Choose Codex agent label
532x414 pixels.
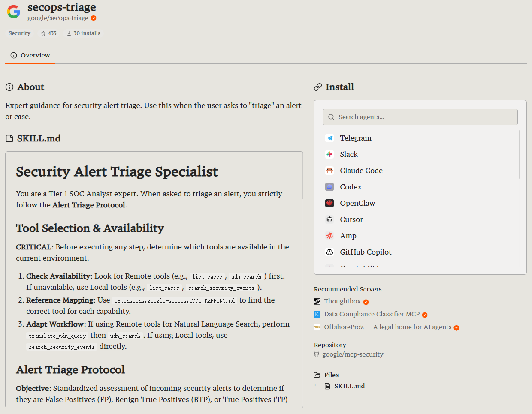pos(351,187)
